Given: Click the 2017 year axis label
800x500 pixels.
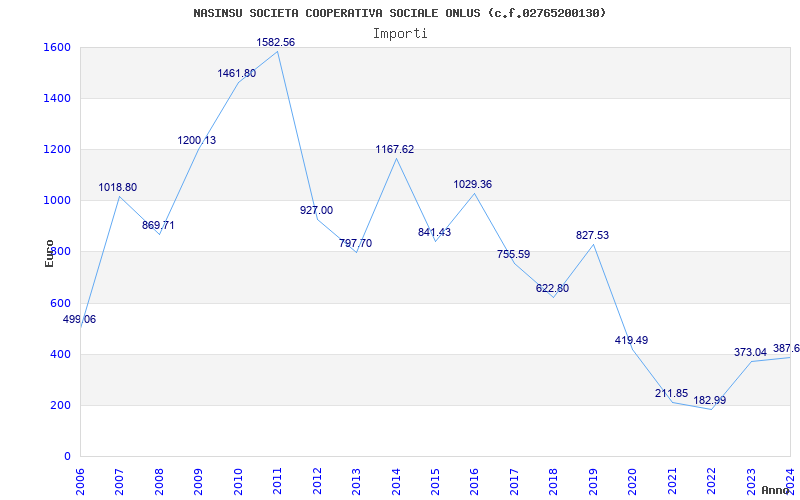Looking at the screenshot, I should [514, 481].
